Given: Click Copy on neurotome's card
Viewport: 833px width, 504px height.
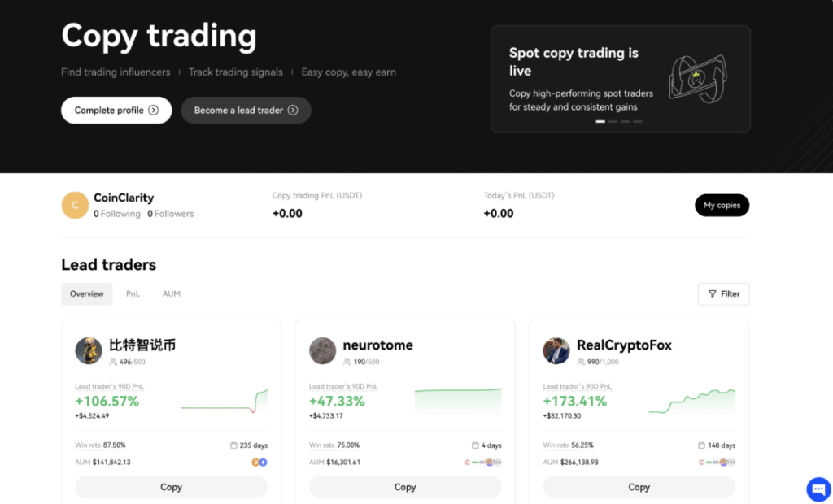Looking at the screenshot, I should [404, 486].
